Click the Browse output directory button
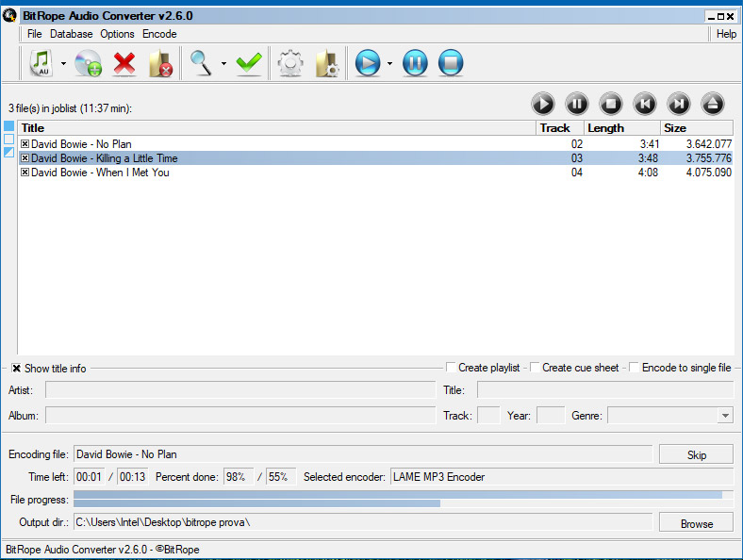743x560 pixels. [696, 523]
